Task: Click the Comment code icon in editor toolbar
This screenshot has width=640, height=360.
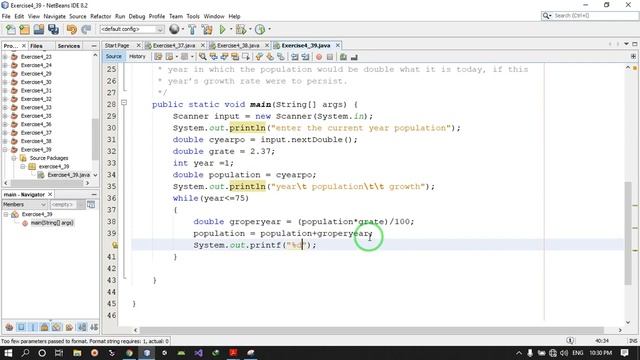Action: 343,57
